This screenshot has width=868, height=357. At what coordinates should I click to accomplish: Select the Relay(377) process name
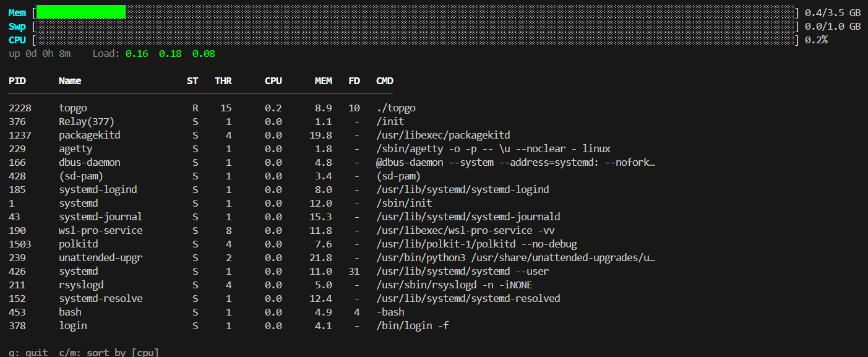coord(87,122)
